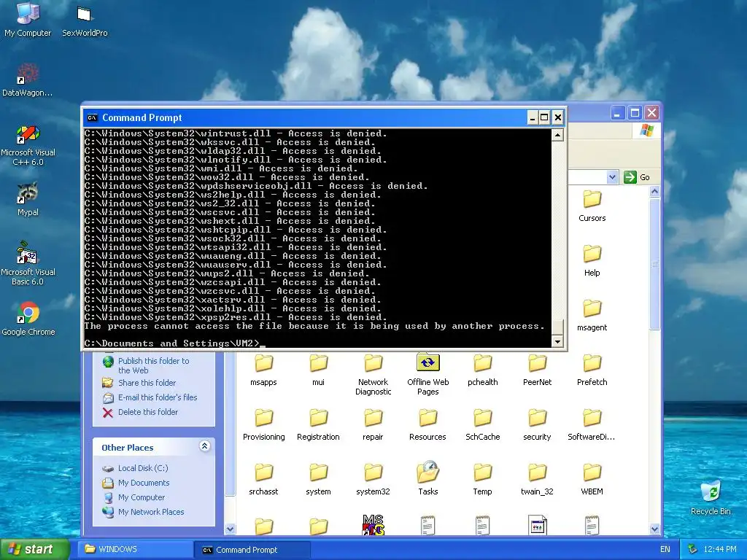Open the SchCache folder
This screenshot has width=747, height=560.
click(x=483, y=425)
